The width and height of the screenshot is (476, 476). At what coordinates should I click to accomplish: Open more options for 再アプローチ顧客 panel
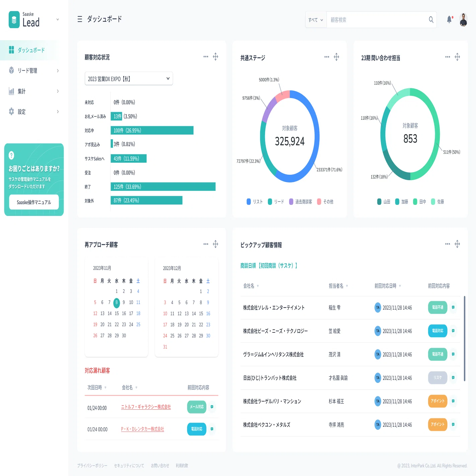(x=206, y=244)
